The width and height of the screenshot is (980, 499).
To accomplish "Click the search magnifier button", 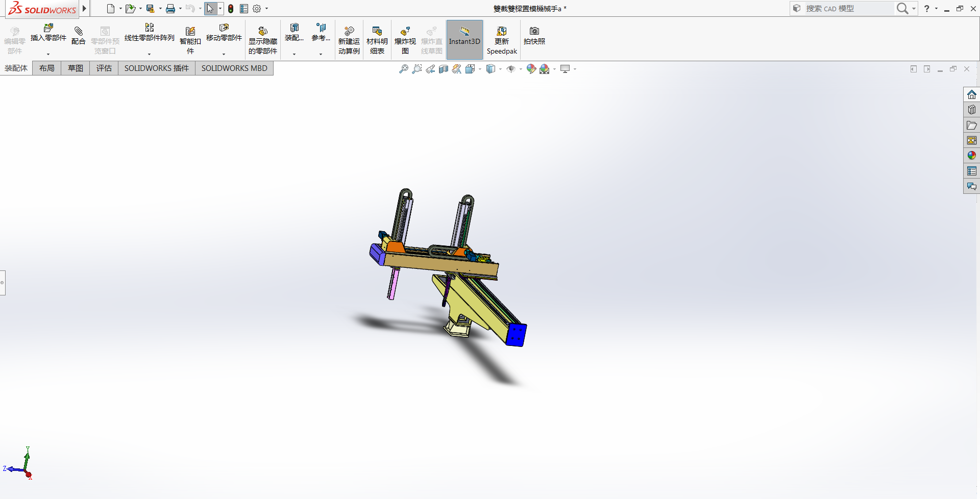I will pos(902,9).
